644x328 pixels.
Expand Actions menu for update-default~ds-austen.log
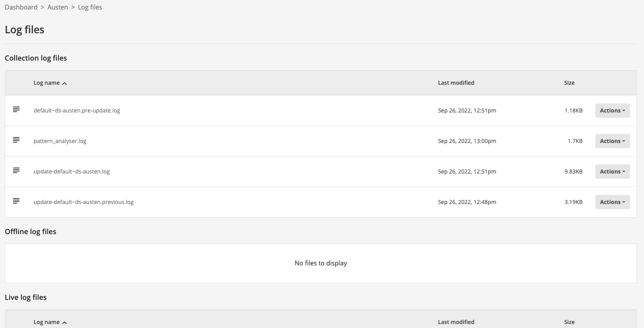pyautogui.click(x=612, y=172)
